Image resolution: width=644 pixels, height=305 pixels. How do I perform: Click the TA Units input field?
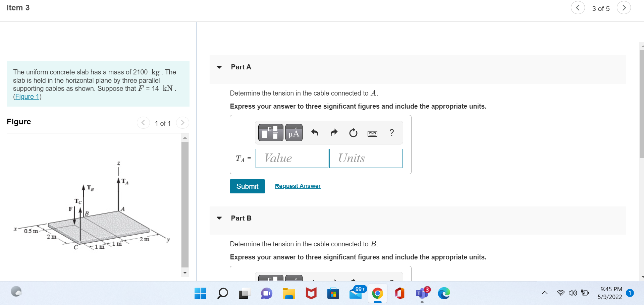[x=366, y=158]
